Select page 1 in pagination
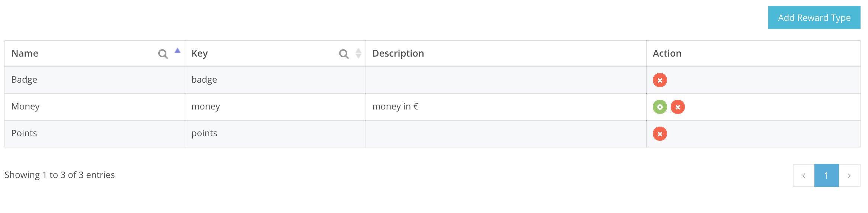The image size is (868, 213). [826, 175]
